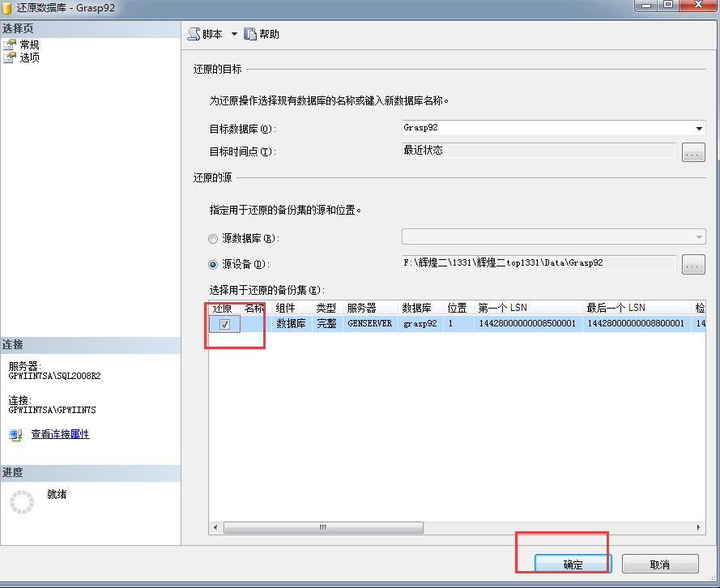The height and width of the screenshot is (588, 720).
Task: Open the 查看连接属性 link
Action: coord(60,434)
